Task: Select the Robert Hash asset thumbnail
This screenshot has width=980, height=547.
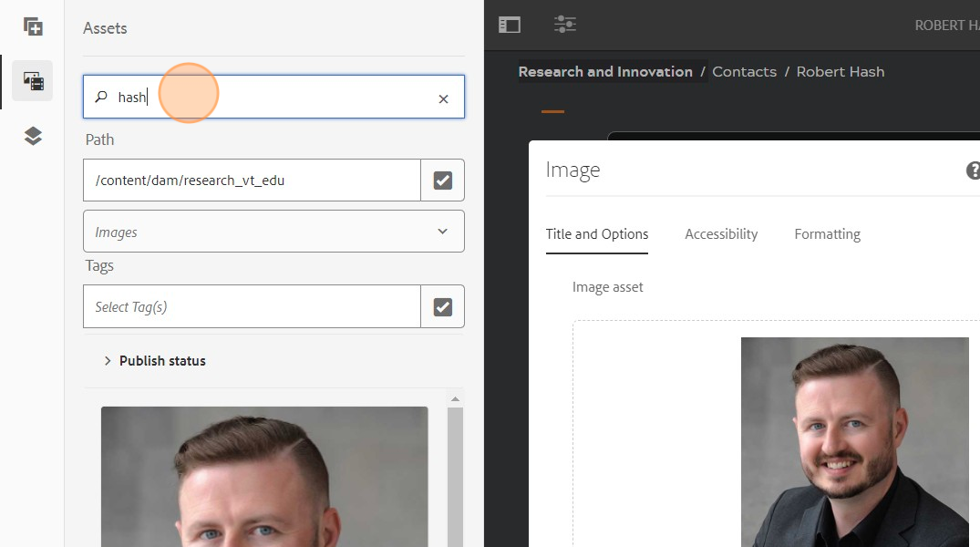Action: (x=264, y=477)
